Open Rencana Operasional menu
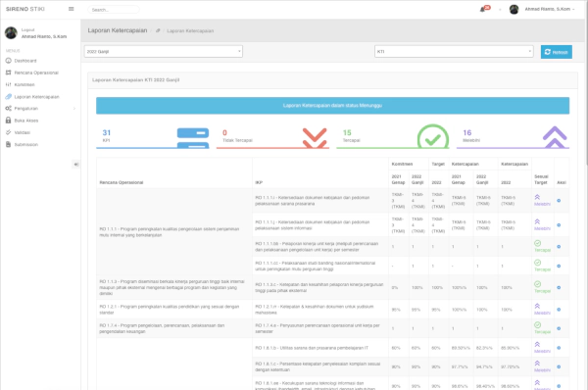This screenshot has width=588, height=390. pyautogui.click(x=36, y=73)
